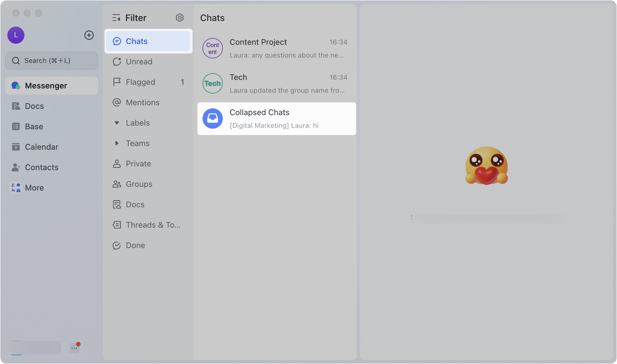This screenshot has width=617, height=364.
Task: Click the 'Laura updated the group name' preview
Action: coord(287,90)
